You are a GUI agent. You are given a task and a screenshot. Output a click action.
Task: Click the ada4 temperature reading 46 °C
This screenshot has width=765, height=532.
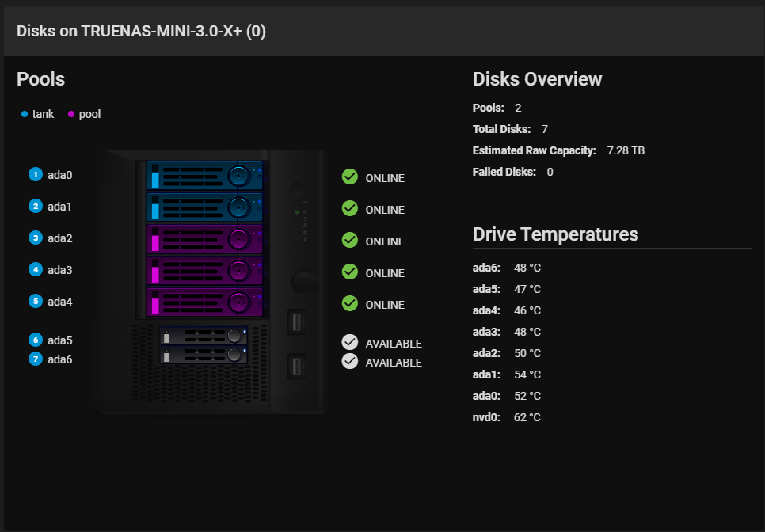tap(527, 310)
